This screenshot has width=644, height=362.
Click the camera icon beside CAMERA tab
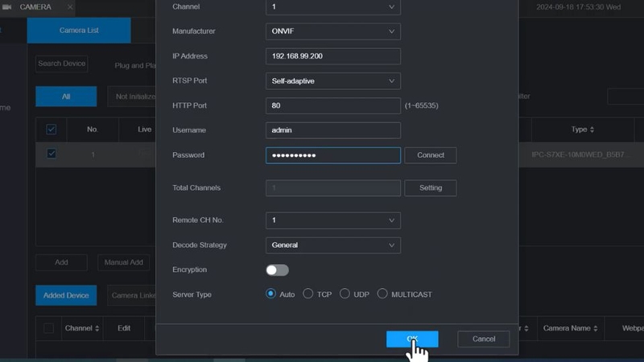tap(6, 7)
